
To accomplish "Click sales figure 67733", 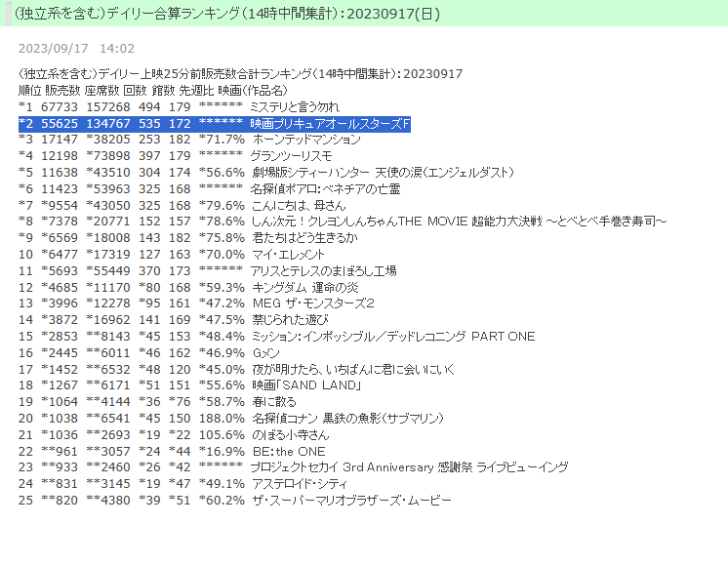I will (60, 106).
